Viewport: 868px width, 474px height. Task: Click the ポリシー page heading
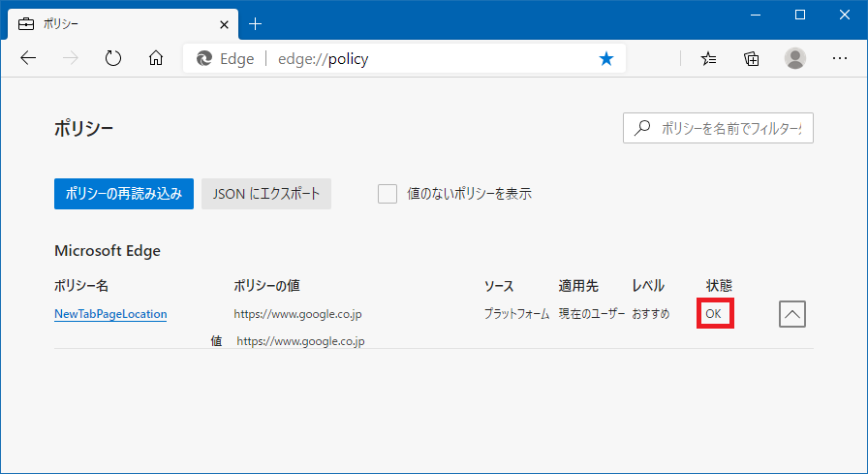[x=83, y=129]
